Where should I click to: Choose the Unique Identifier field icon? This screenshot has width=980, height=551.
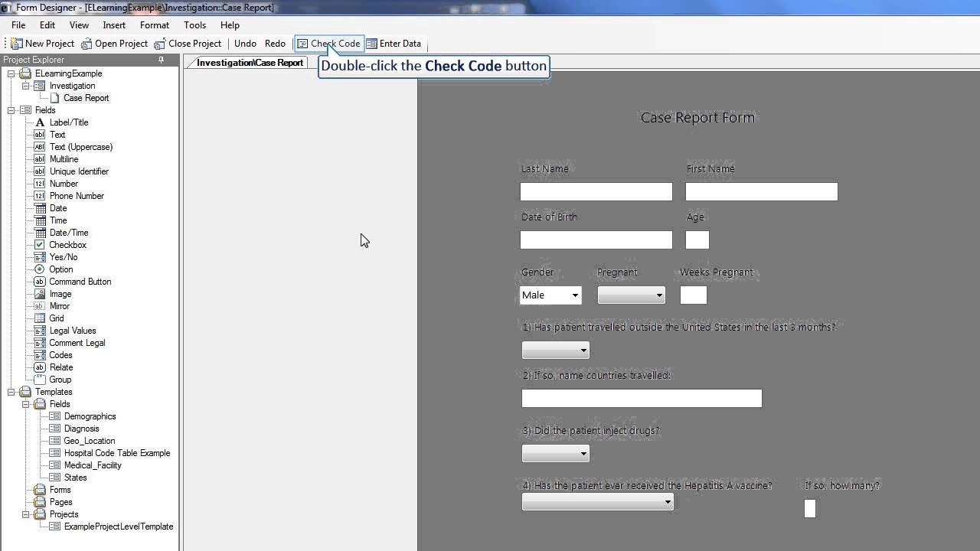point(40,171)
